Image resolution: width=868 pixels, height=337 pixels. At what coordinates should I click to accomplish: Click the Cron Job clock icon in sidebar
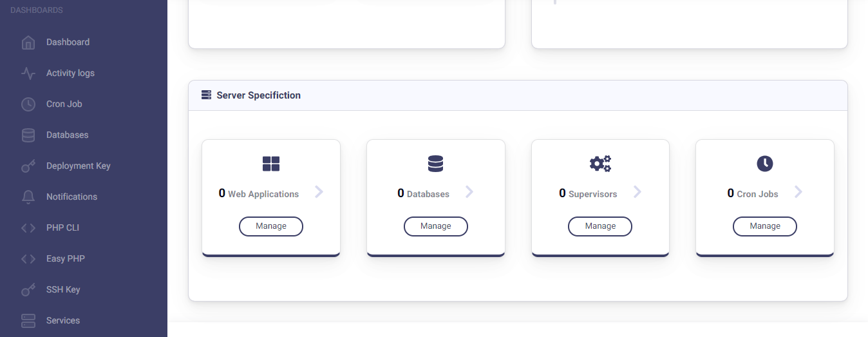[x=28, y=104]
